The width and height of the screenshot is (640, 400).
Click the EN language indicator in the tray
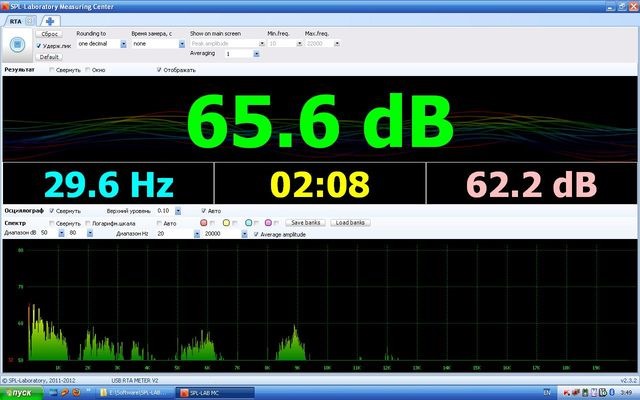click(x=547, y=393)
